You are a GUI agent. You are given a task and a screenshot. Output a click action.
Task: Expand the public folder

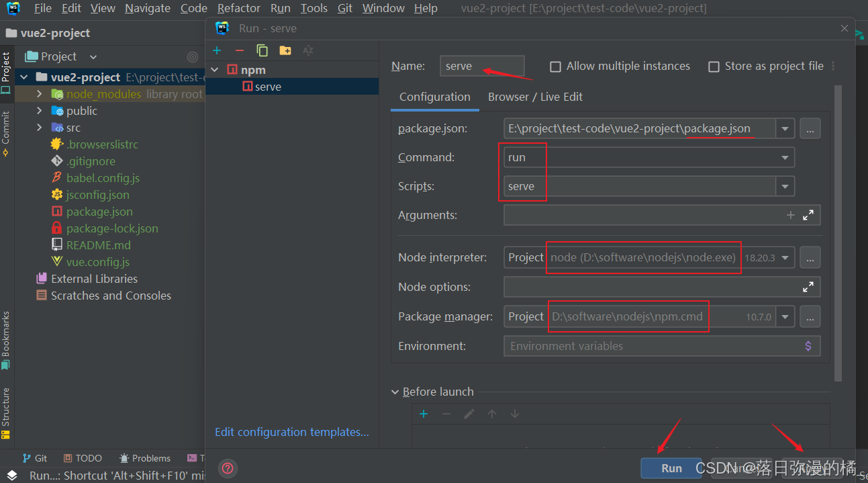point(39,111)
